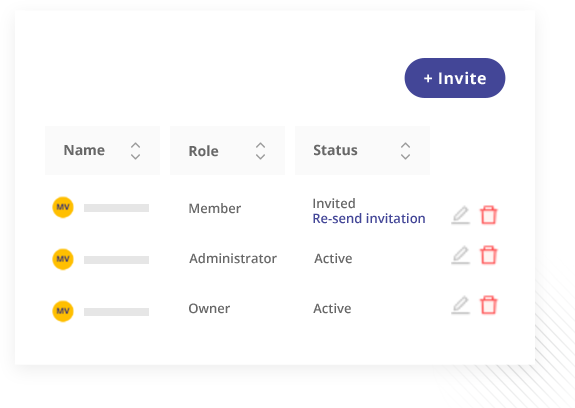Select the name placeholder in Member row
This screenshot has width=575, height=408.
[116, 208]
